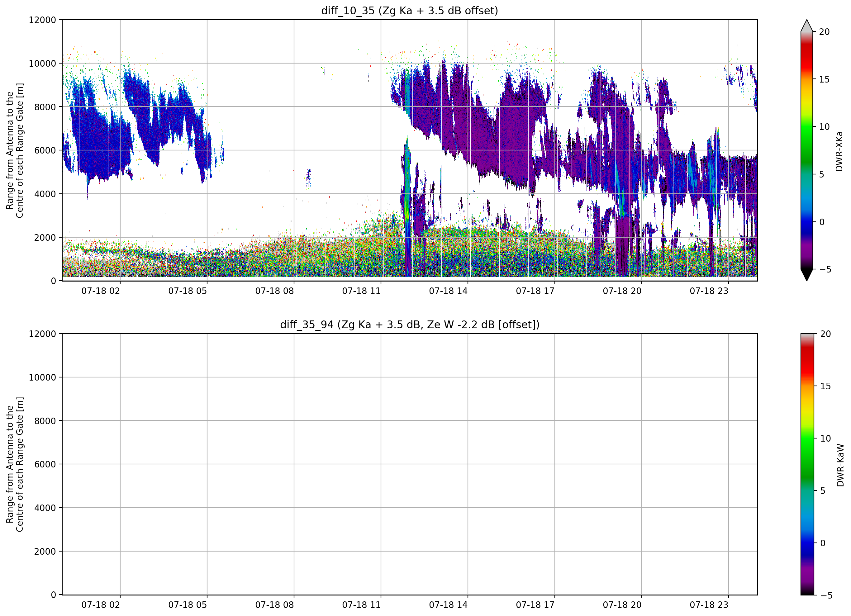Click x-tick "07-18 17" under the diff_10_35 plot
The image size is (851, 616).
535,291
